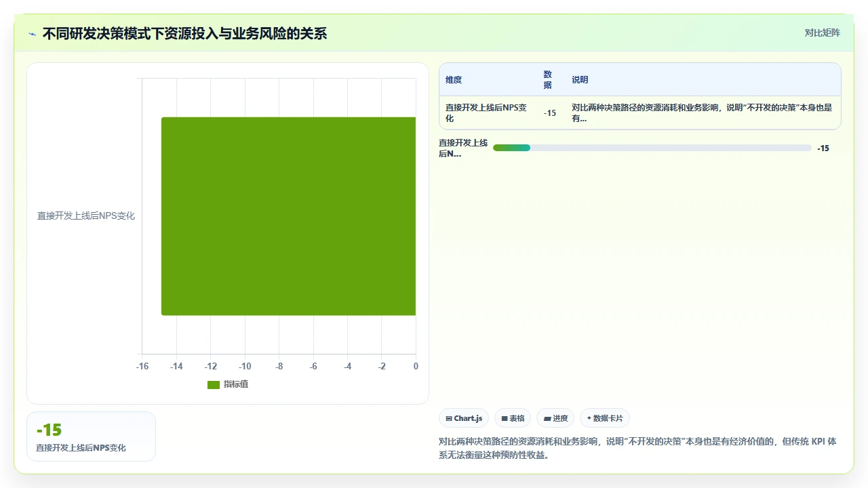Click the chart y-axis label 直接开发上线后NPS变化
The width and height of the screenshot is (868, 488).
(x=86, y=216)
